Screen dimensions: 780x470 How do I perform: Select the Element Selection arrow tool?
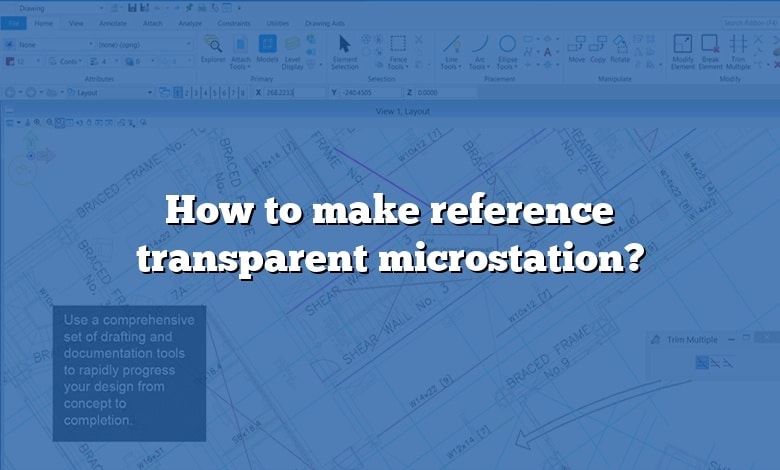coord(345,52)
